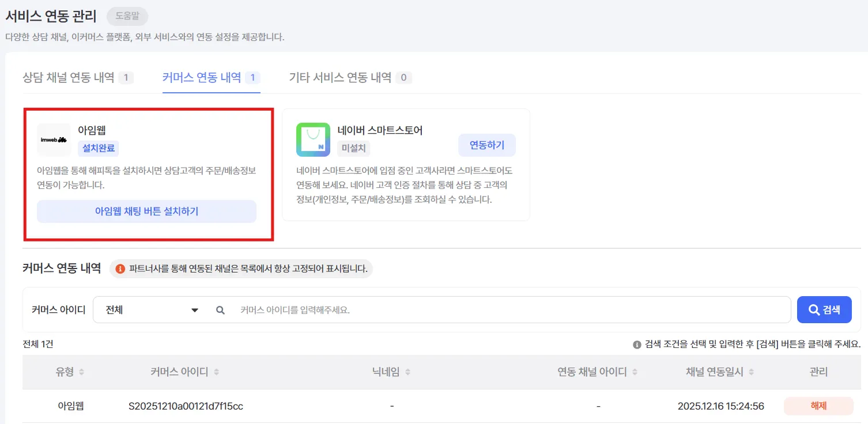
Task: Sort the table by 커머스 아이디 column
Action: [x=216, y=372]
